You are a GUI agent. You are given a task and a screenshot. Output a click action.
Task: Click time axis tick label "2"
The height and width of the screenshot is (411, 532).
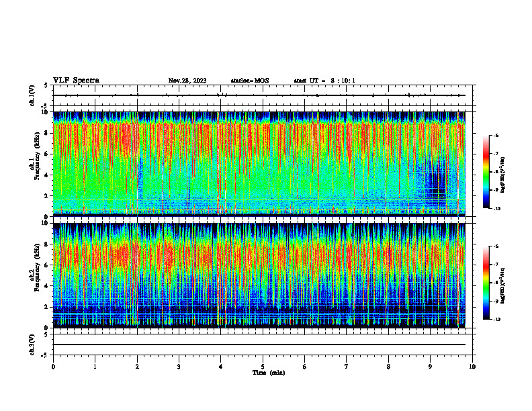click(x=137, y=367)
